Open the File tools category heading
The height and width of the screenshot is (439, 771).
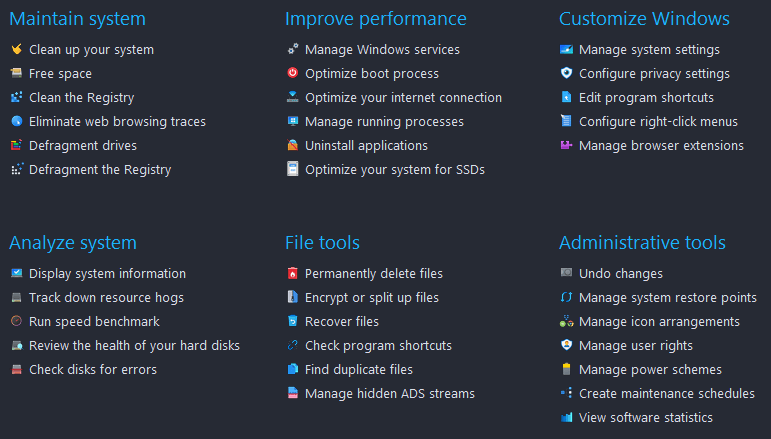tap(323, 242)
